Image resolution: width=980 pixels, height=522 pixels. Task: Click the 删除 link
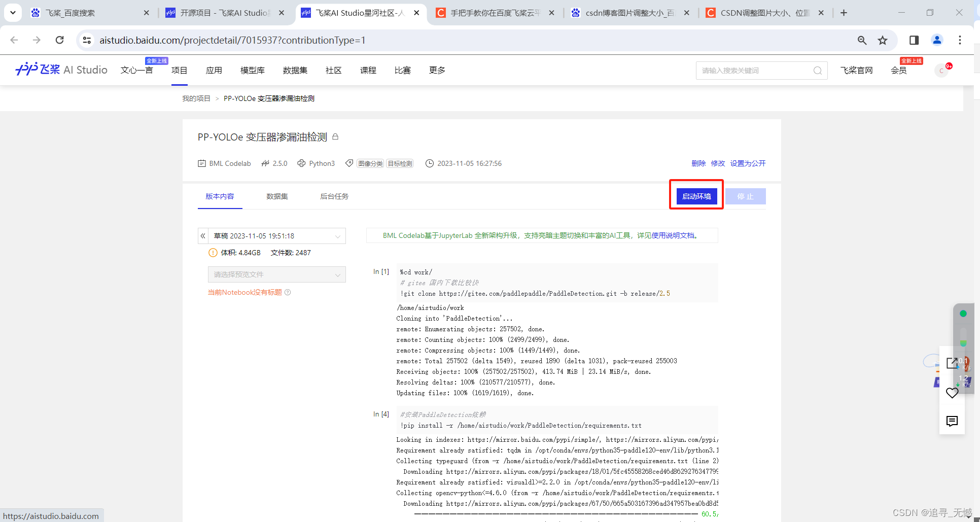[x=698, y=163]
